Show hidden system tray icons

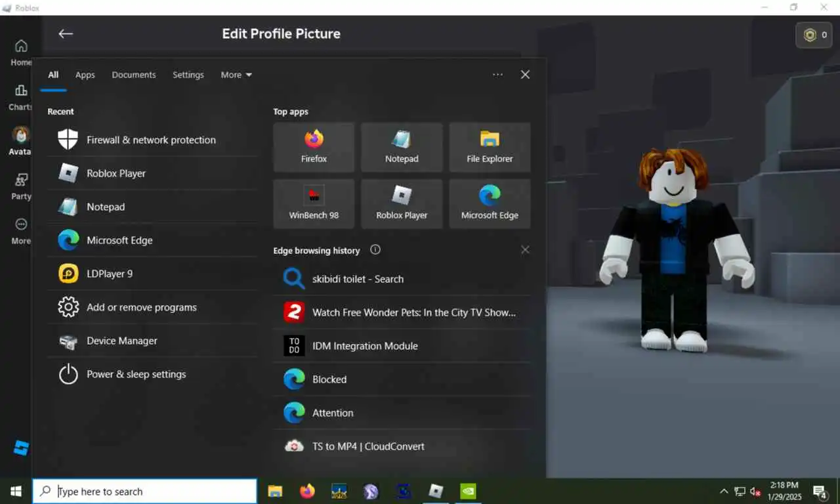tap(724, 491)
